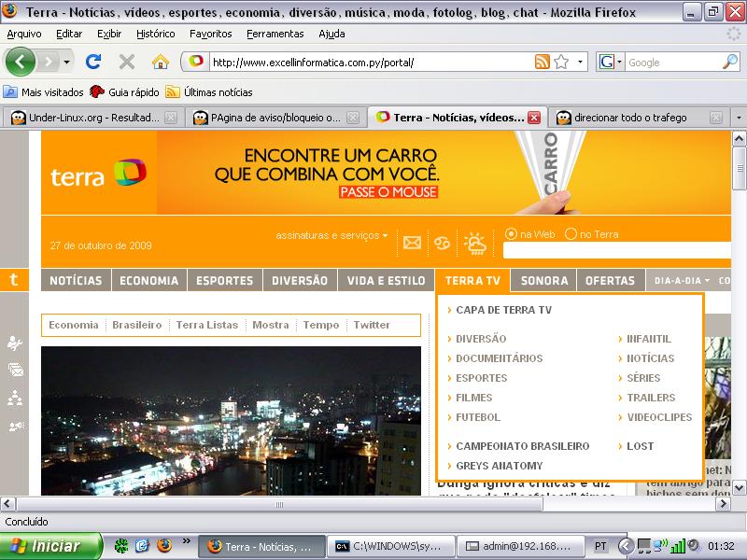Open the address bar history dropdown

580,62
